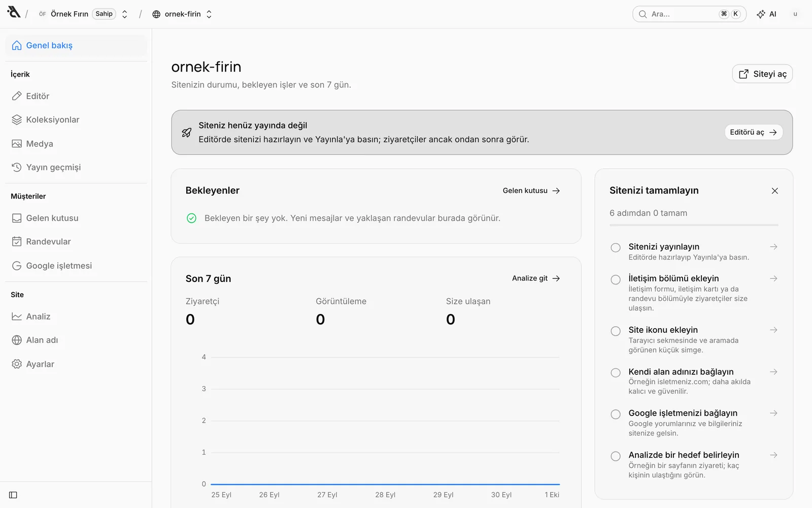Screen dimensions: 812x508
Task: Open Yayın geçmişi in the sidebar
Action: tap(76, 167)
